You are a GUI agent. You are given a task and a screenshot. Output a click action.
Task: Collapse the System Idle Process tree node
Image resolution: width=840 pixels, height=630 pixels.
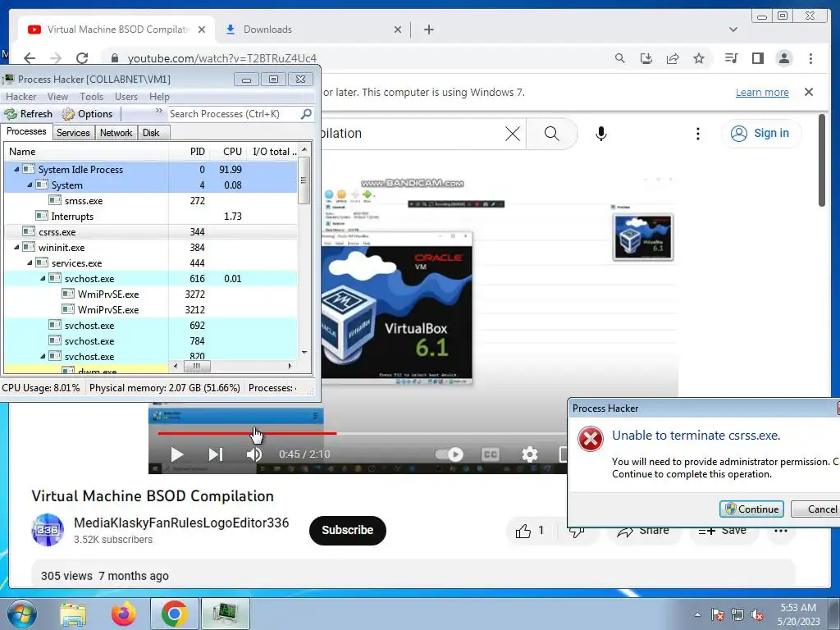[x=16, y=169]
